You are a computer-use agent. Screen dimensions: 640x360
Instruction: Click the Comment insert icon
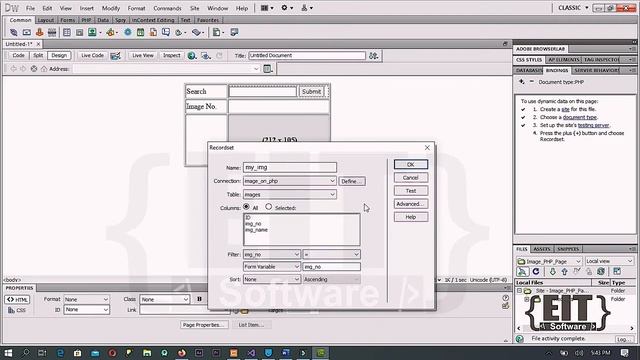[166, 32]
